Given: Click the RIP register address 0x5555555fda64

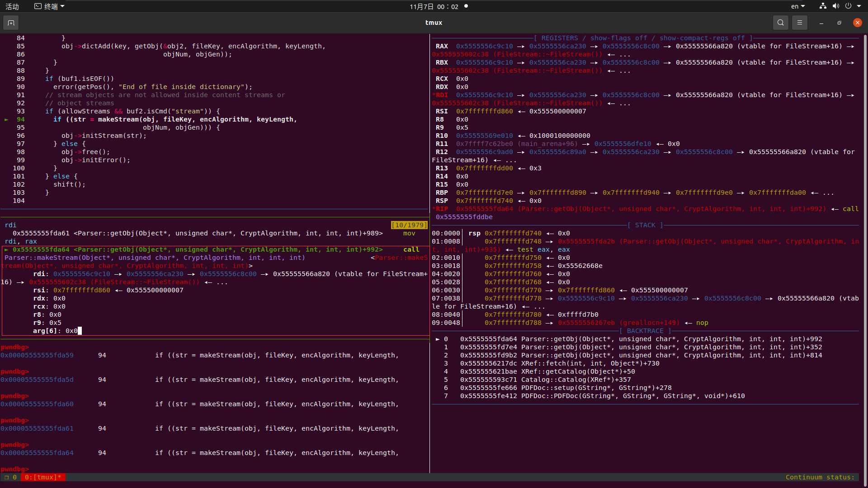Looking at the screenshot, I should (484, 209).
